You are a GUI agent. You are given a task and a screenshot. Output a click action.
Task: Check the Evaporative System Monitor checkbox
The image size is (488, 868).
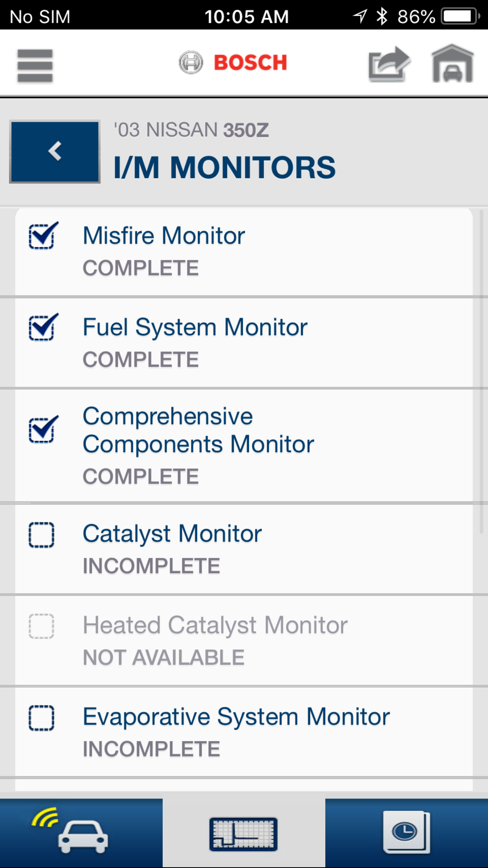pyautogui.click(x=42, y=718)
